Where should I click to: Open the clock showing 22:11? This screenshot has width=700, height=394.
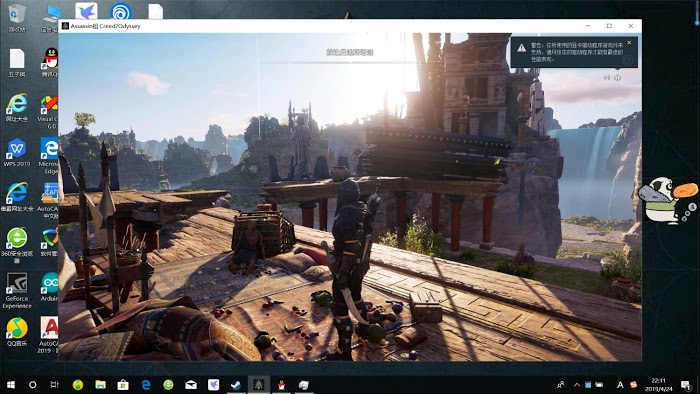[658, 385]
